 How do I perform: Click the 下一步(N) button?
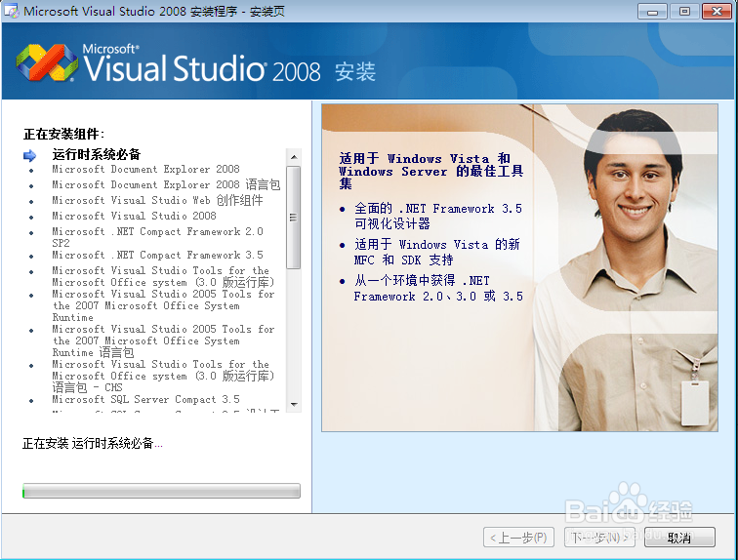[x=599, y=537]
